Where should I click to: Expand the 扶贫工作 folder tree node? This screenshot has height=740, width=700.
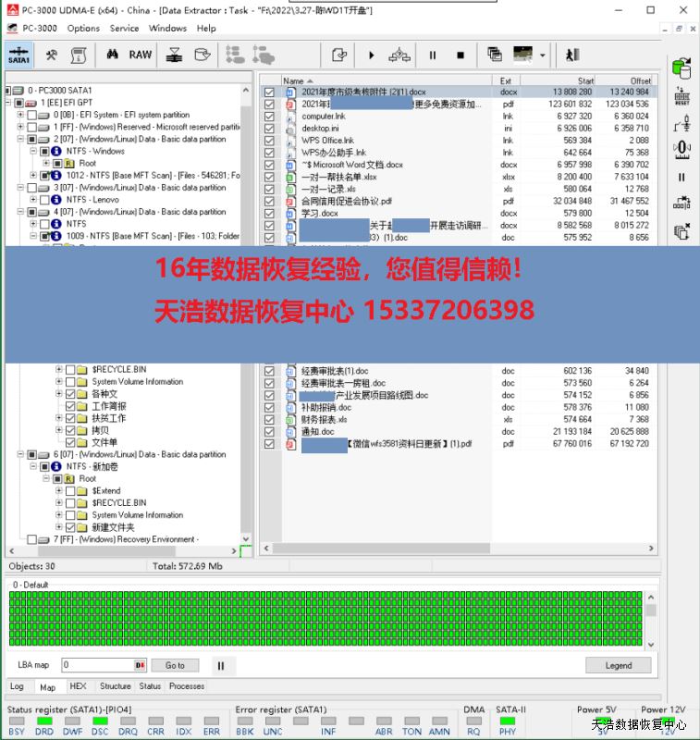point(58,418)
